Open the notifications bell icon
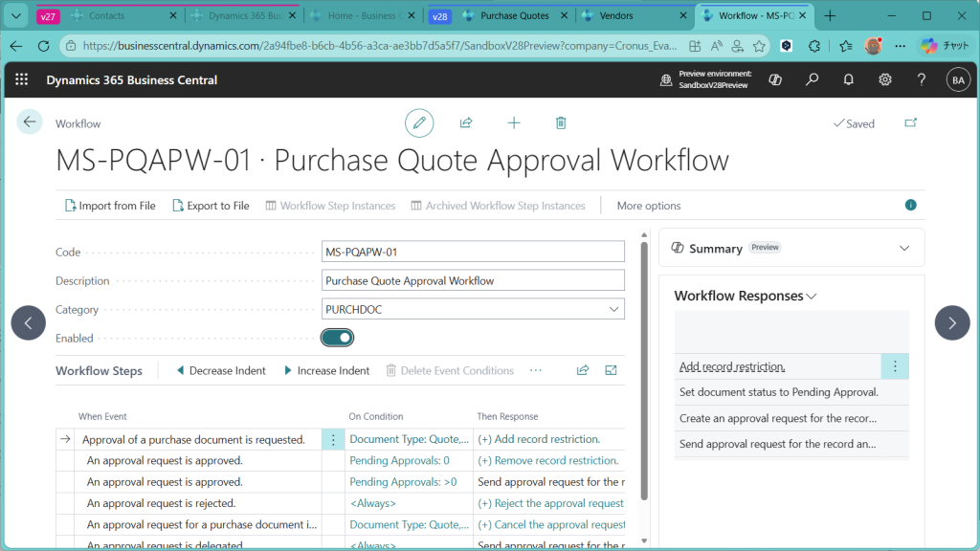The height and width of the screenshot is (551, 980). click(848, 80)
